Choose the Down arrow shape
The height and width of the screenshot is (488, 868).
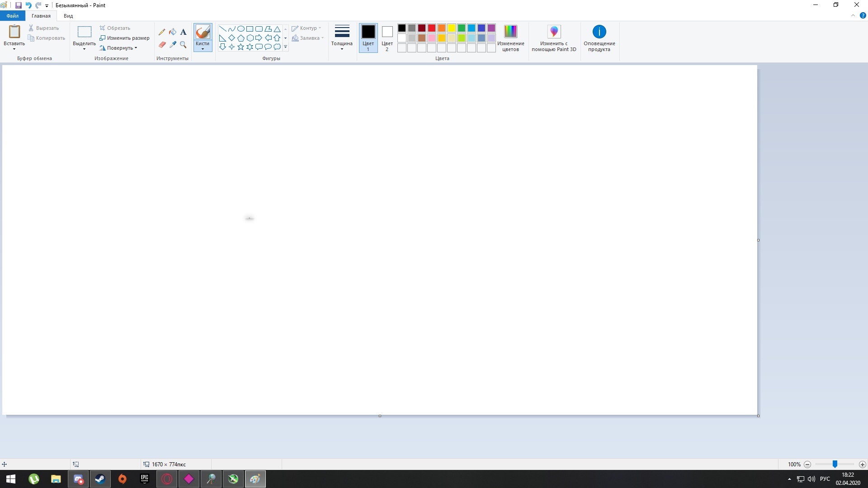(222, 47)
